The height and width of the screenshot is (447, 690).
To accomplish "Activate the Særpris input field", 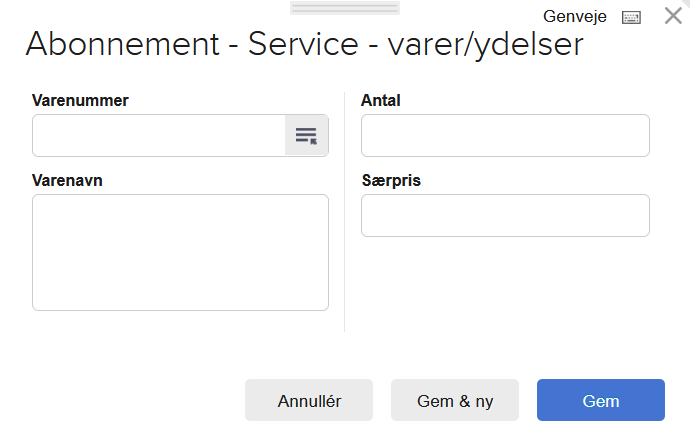I will click(x=505, y=215).
